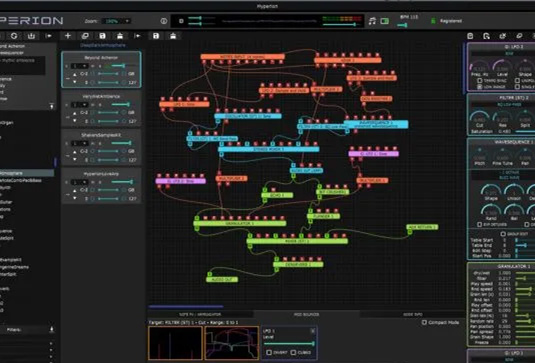Click the first icon above the LFO 2 panel
535x363 pixels.
[470, 36]
